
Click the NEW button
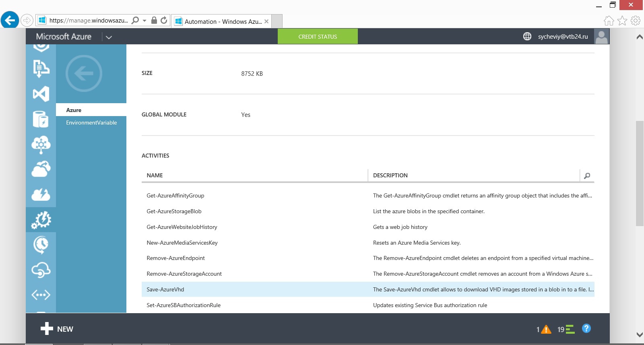pos(57,329)
